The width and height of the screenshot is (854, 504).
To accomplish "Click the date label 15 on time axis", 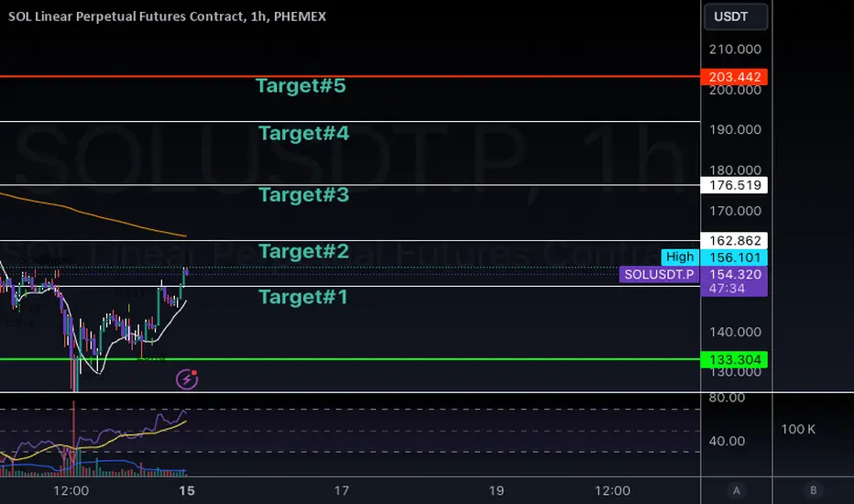I will click(187, 491).
